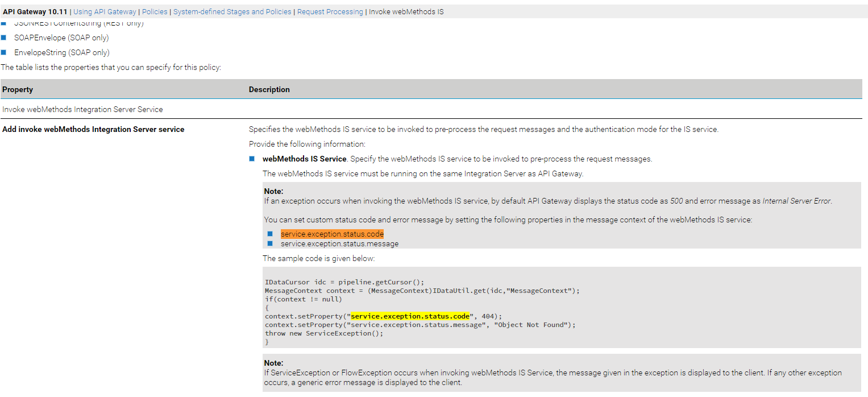868x397 pixels.
Task: Select the Add invoke webMethods Integration Server service property
Action: click(93, 129)
